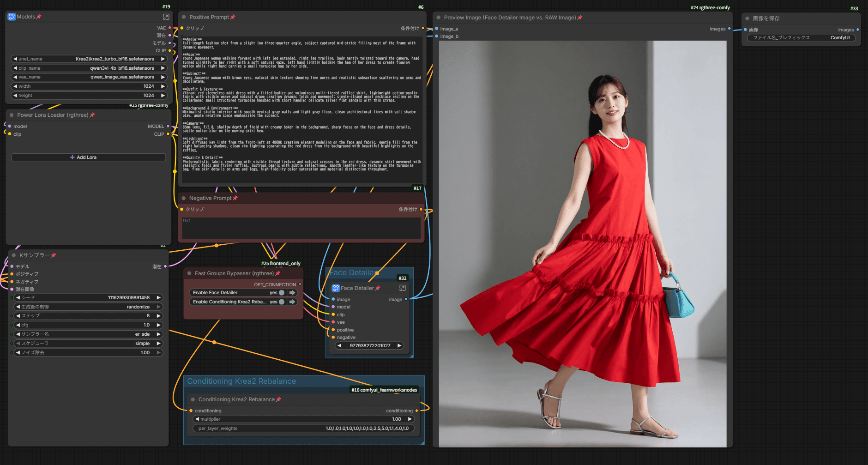Screen dimensions: 868x465
Task: Open the unet_name model dropdown
Action: (x=89, y=59)
